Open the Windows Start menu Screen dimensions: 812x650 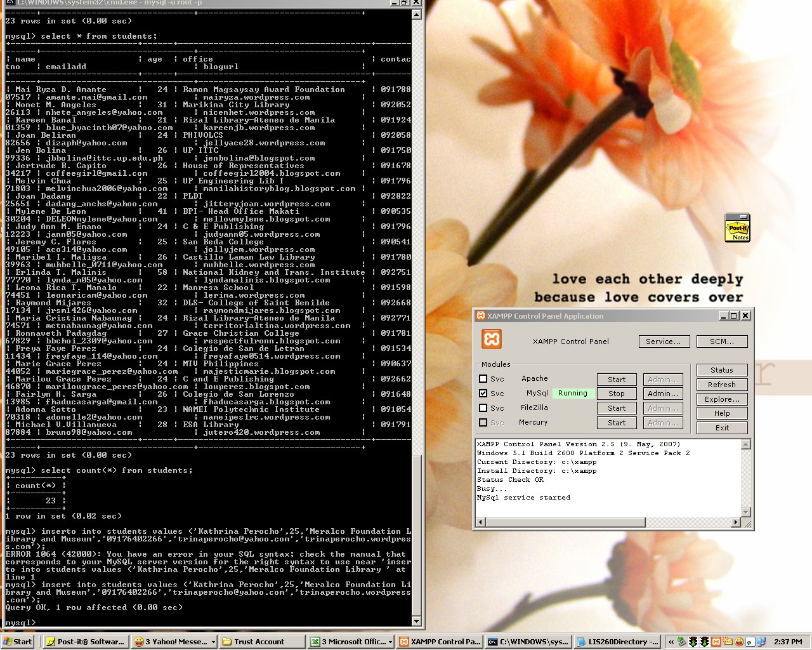click(18, 642)
